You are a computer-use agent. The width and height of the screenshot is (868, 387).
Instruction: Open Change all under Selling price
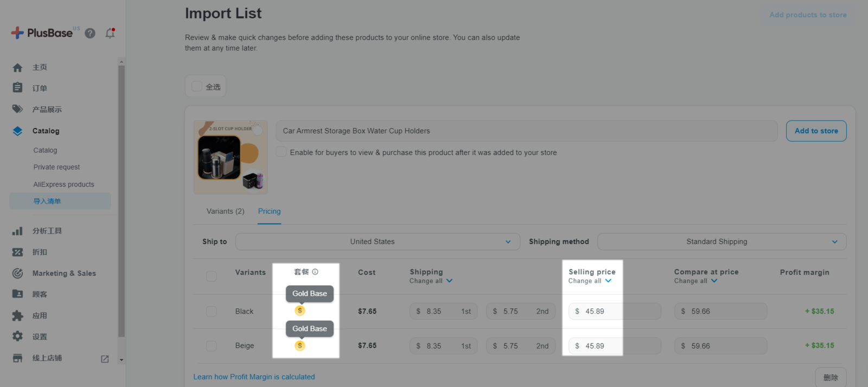pos(590,281)
